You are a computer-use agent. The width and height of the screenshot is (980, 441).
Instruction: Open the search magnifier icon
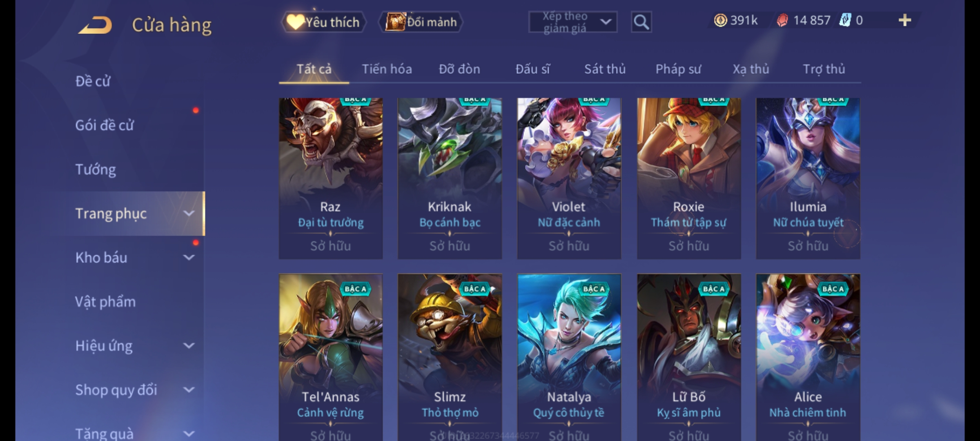pyautogui.click(x=641, y=22)
